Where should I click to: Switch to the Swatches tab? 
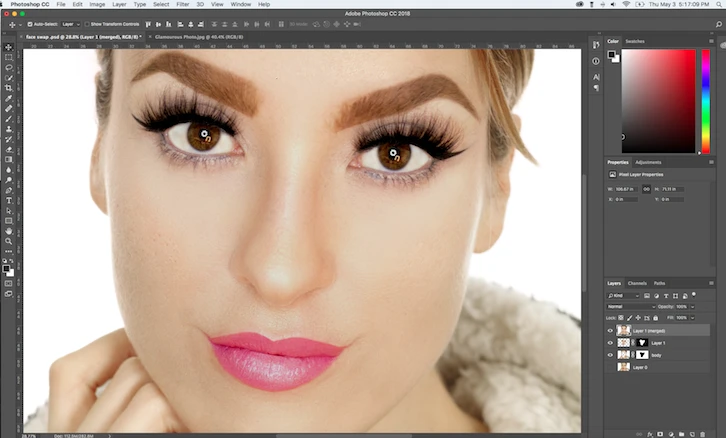[635, 41]
